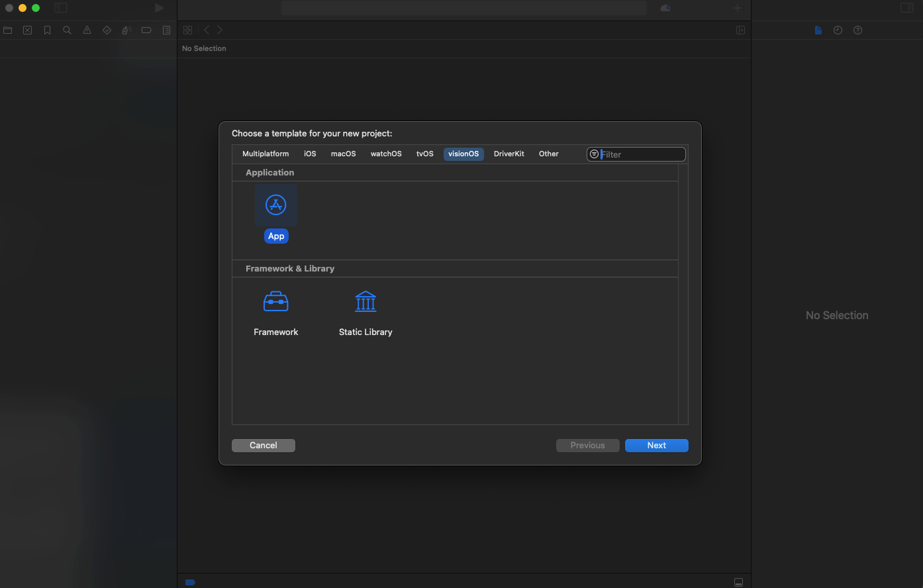Toggle the inspector sidebar icon
Viewport: 923px width, 588px height.
[906, 8]
